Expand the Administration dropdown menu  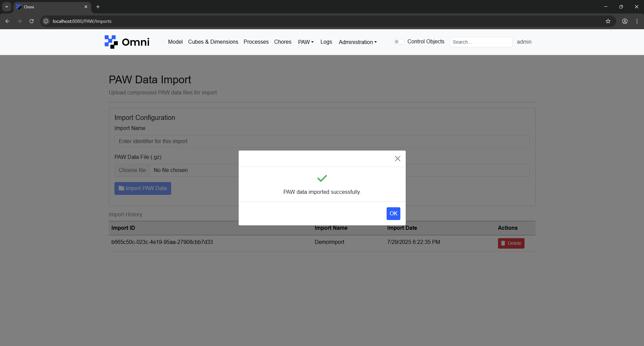coord(358,42)
